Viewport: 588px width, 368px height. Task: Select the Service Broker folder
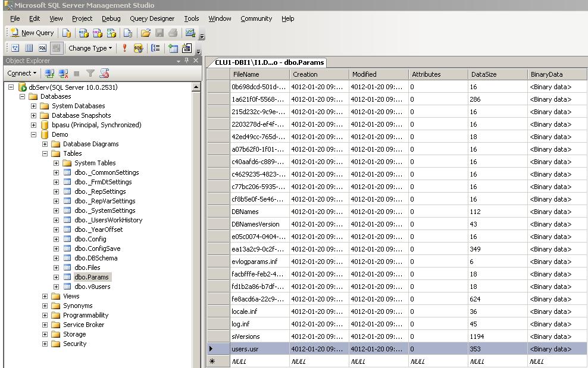(x=84, y=325)
